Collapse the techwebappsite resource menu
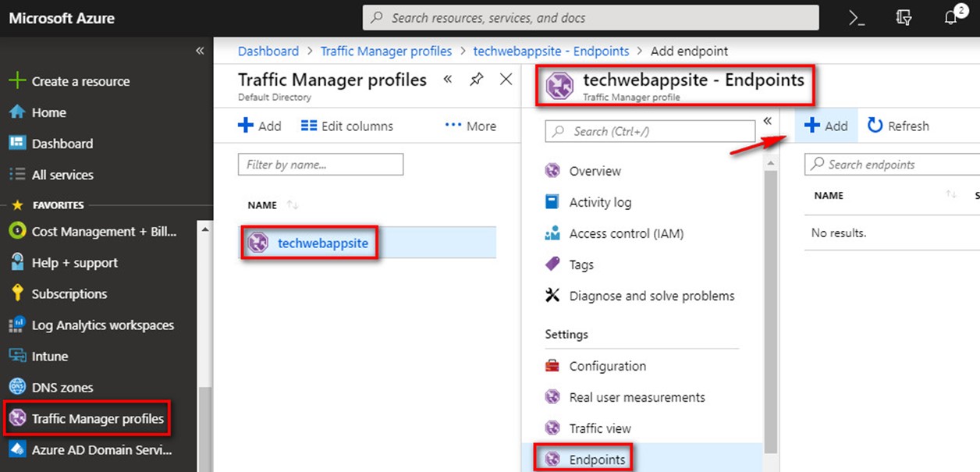Viewport: 980px width, 472px height. pos(767,122)
